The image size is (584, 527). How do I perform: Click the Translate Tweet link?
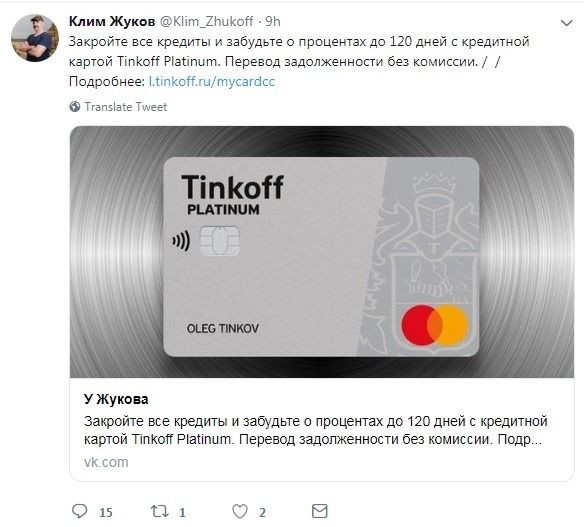(x=126, y=107)
